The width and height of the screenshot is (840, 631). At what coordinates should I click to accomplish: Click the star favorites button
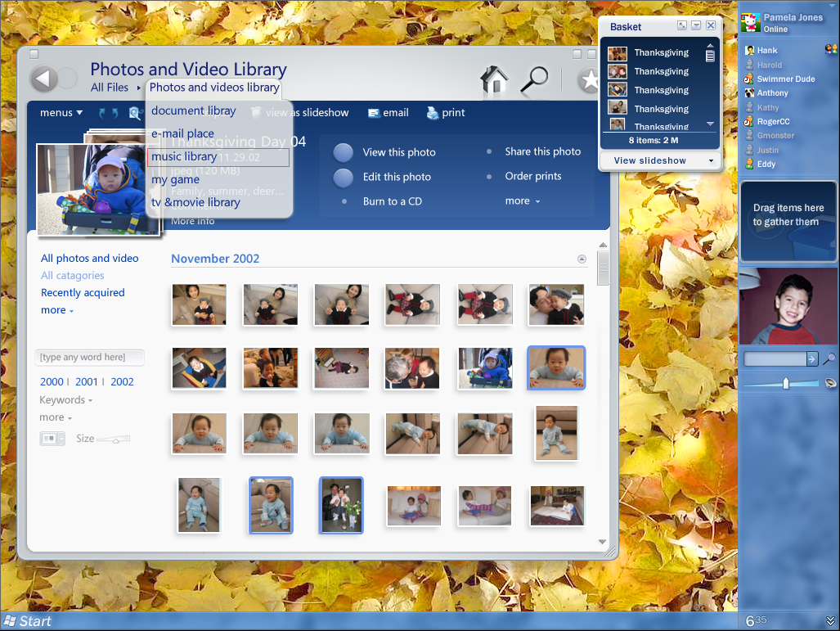coord(589,80)
